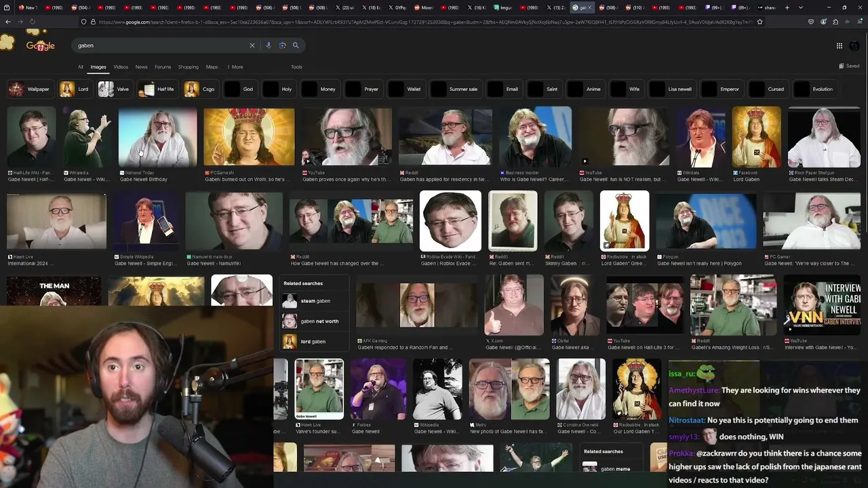Show the tracking protection shield info
Viewport: 868px width, 488px height.
pyautogui.click(x=83, y=22)
